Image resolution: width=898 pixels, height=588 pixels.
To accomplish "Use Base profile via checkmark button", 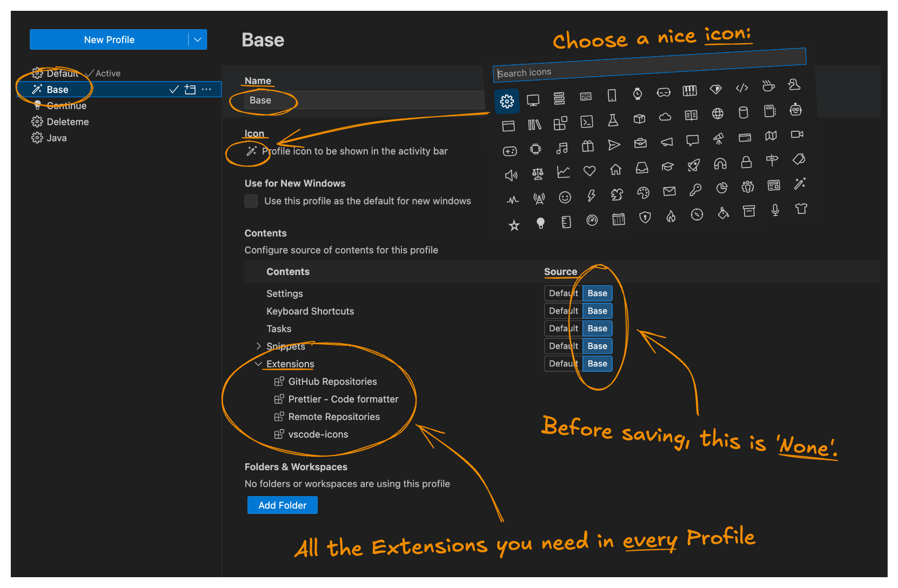I will point(174,90).
